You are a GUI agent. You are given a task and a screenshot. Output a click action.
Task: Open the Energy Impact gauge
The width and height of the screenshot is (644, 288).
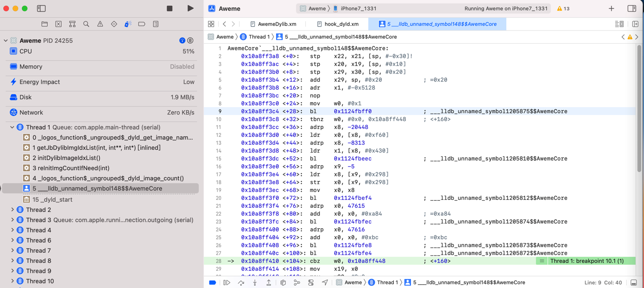[x=101, y=82]
